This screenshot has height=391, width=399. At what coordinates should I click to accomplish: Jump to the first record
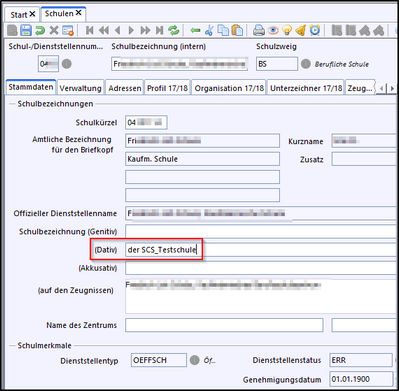(x=89, y=31)
